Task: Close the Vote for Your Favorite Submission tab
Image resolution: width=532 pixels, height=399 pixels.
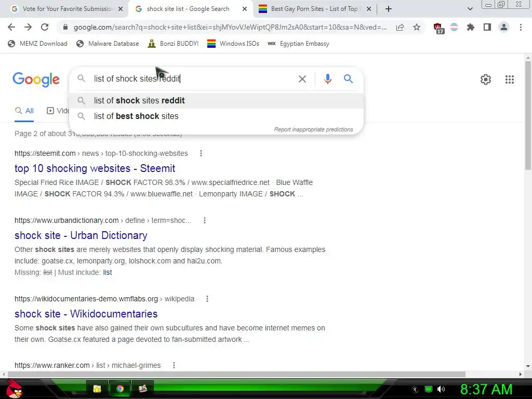Action: point(121,9)
